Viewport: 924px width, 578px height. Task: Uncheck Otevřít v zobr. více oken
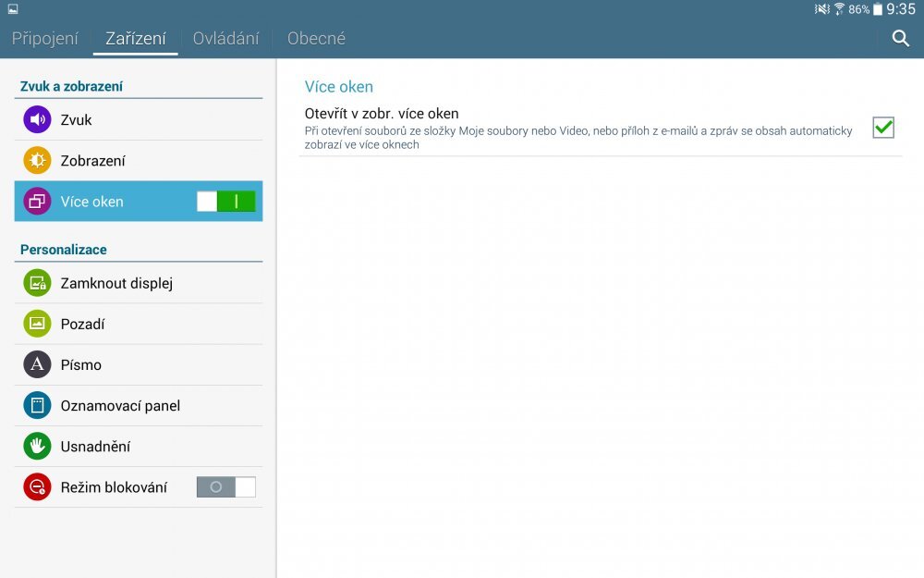[883, 129]
